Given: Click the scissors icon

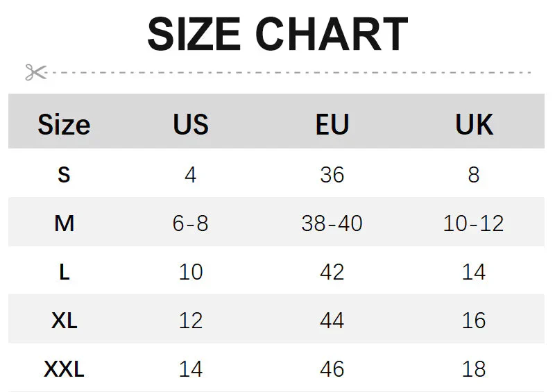Looking at the screenshot, I should click(x=35, y=72).
